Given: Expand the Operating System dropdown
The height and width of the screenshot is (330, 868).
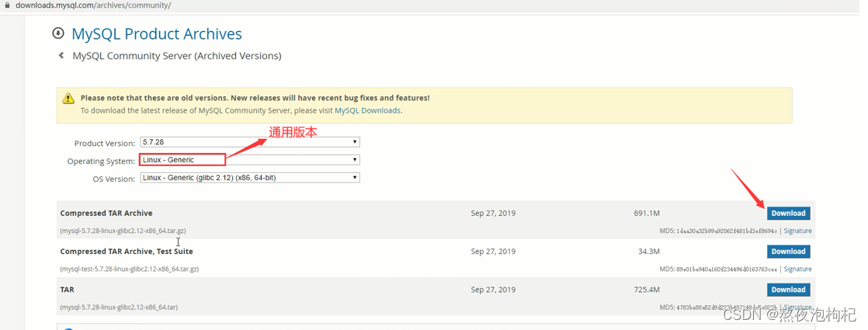Looking at the screenshot, I should pos(249,160).
